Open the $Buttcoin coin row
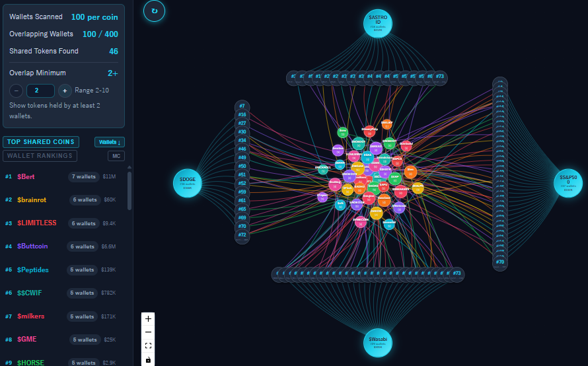The width and height of the screenshot is (588, 366). pos(63,246)
